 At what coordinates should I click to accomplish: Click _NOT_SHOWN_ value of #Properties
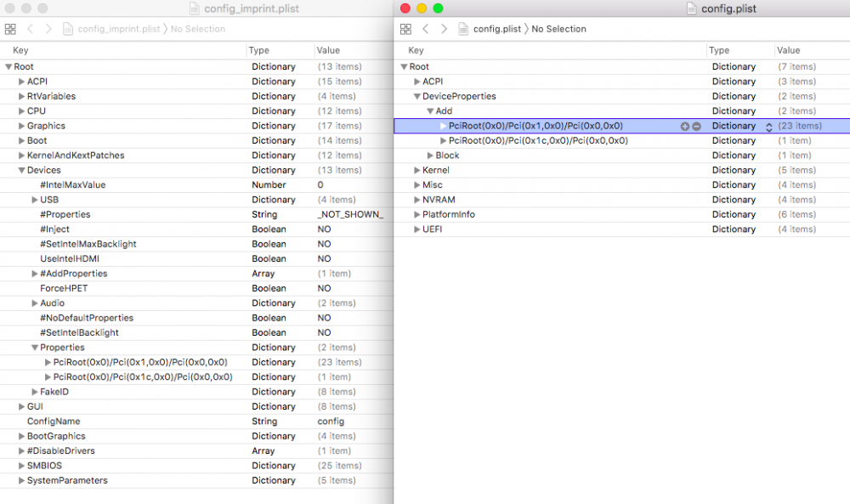click(x=350, y=215)
